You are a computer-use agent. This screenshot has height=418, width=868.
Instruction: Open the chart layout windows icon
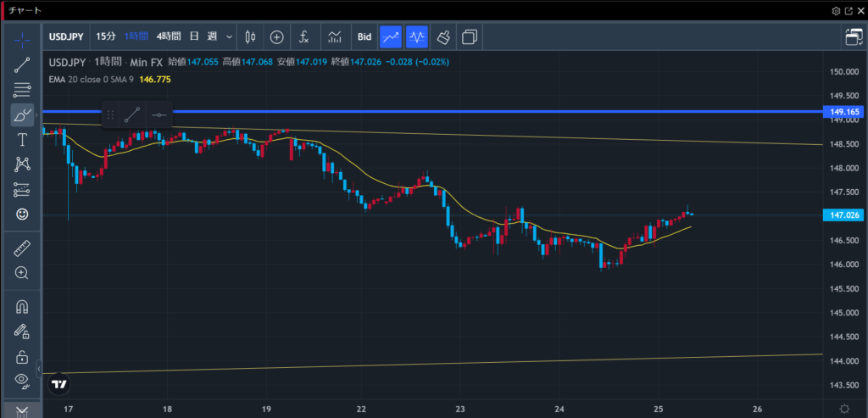click(470, 37)
